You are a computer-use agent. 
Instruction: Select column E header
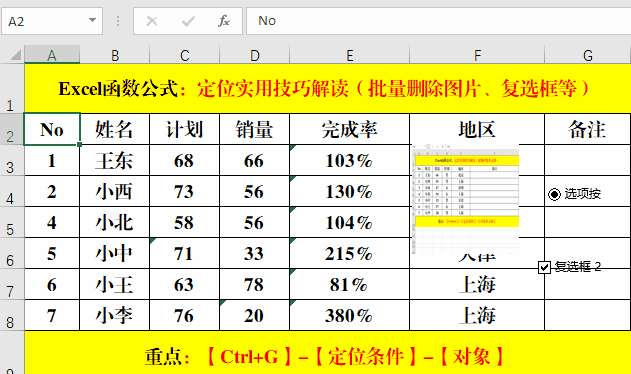pos(349,55)
